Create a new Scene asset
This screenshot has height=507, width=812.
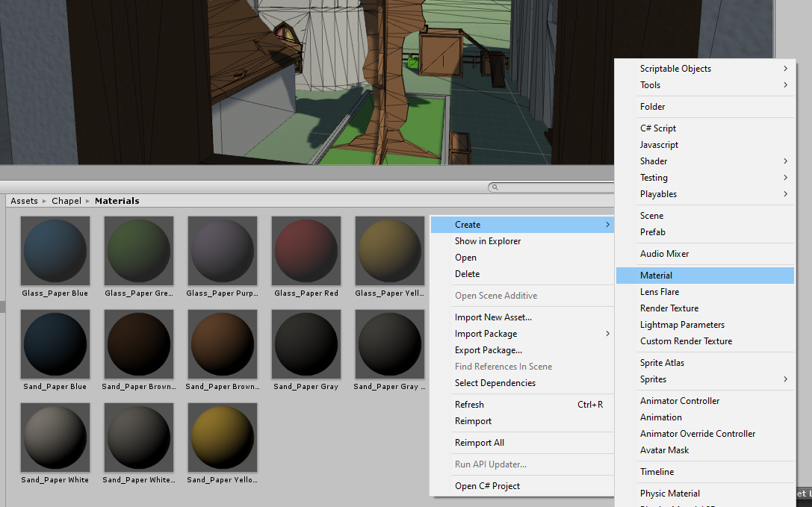coord(651,216)
